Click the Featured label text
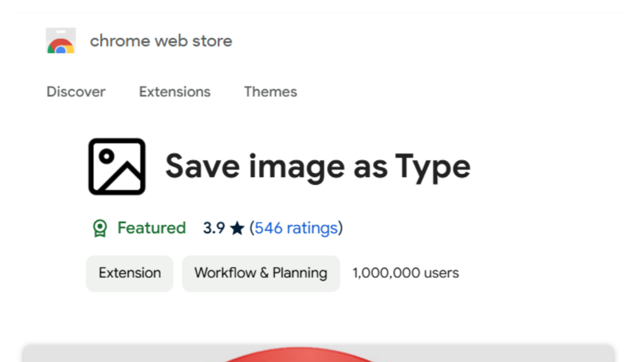This screenshot has height=362, width=644. coord(151,228)
